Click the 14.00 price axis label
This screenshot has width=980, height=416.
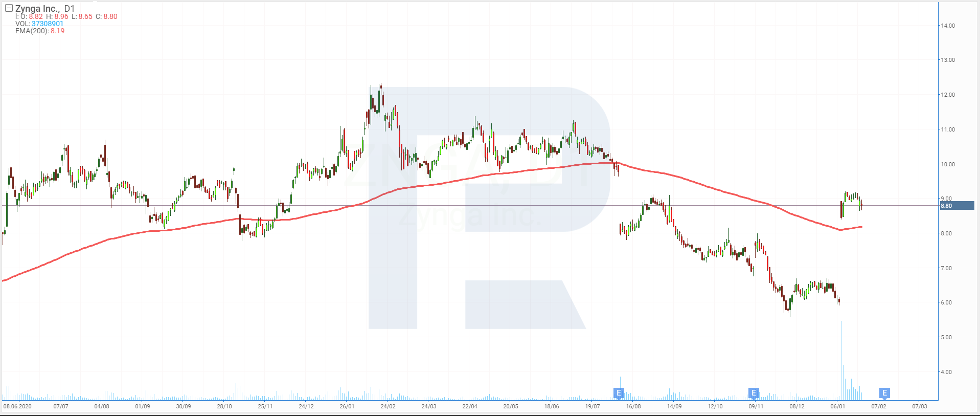point(948,26)
